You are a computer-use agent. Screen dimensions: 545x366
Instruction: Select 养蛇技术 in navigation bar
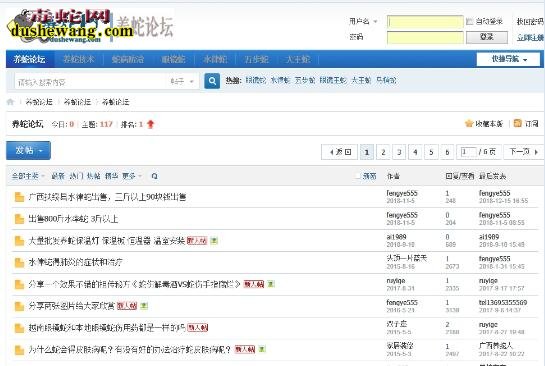(79, 59)
